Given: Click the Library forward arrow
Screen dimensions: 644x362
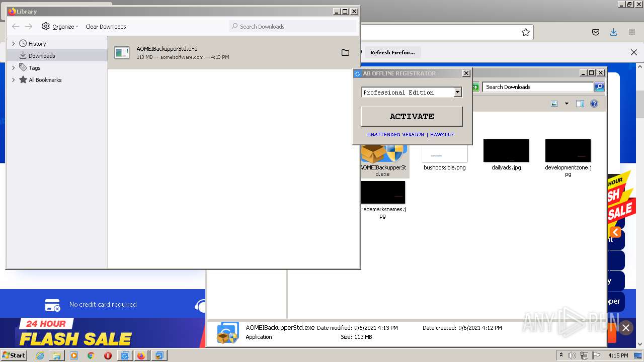Looking at the screenshot, I should (29, 27).
